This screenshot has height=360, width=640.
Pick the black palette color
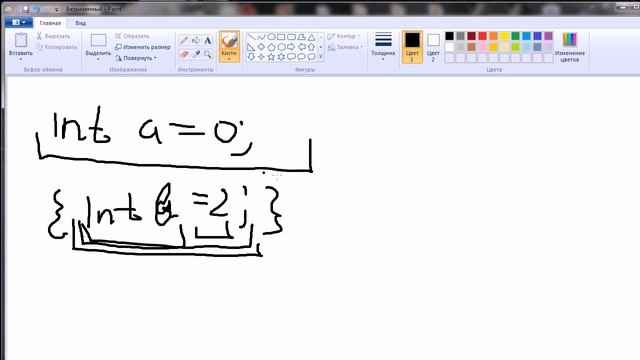tap(449, 36)
